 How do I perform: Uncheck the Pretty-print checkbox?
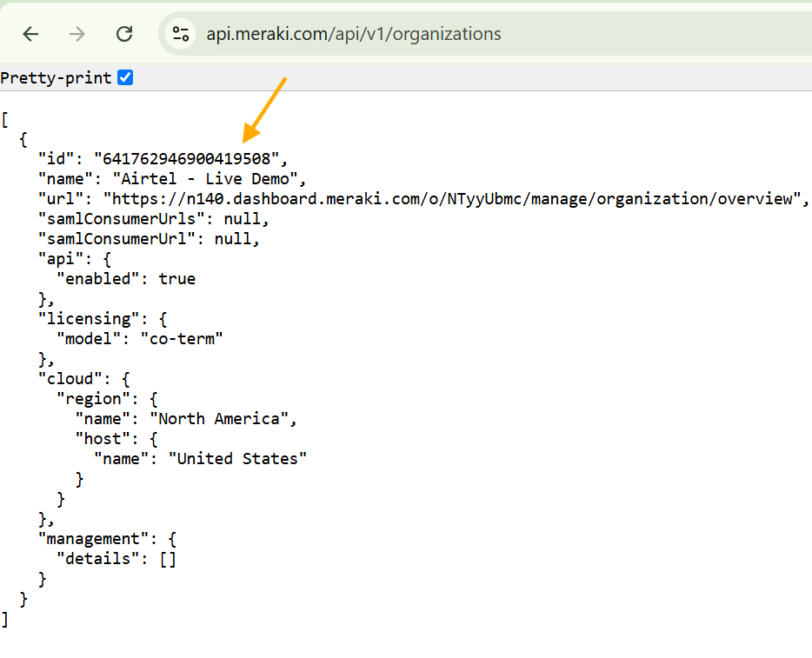coord(125,77)
